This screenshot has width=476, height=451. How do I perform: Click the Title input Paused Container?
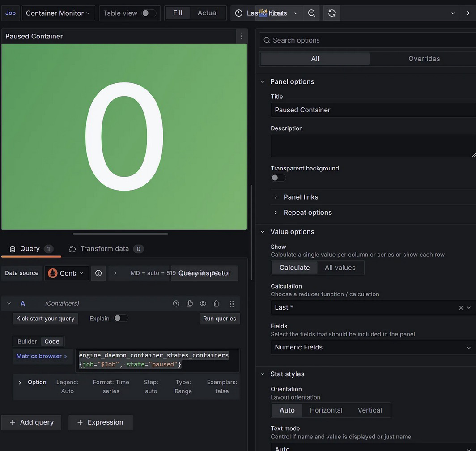tap(373, 110)
